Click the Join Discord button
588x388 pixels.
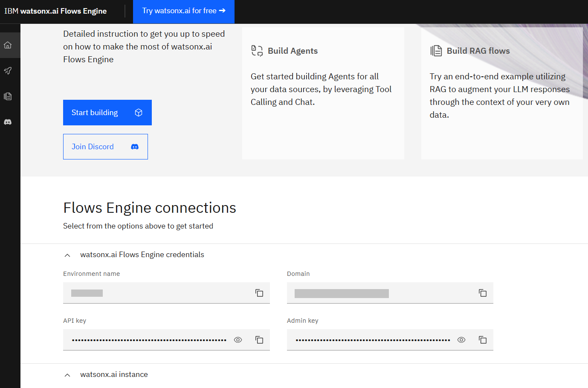tap(105, 147)
